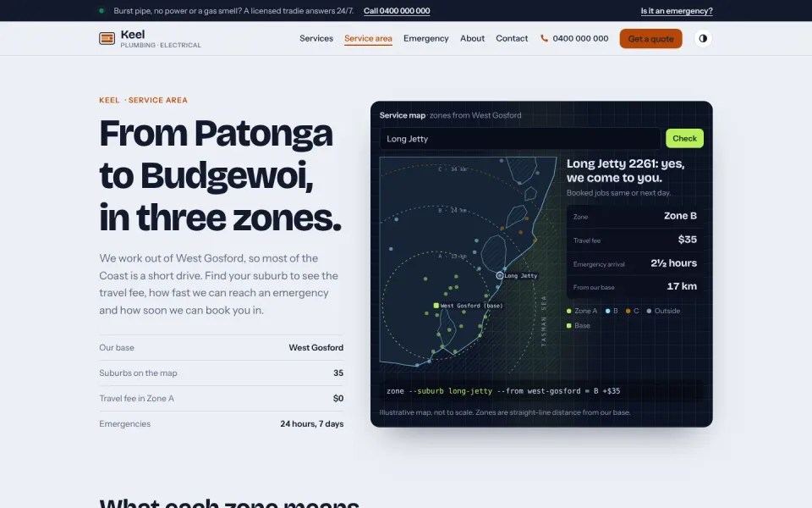
Task: Click the 'KEEL · SERVICE AREA' eyebrow text
Action: click(144, 100)
